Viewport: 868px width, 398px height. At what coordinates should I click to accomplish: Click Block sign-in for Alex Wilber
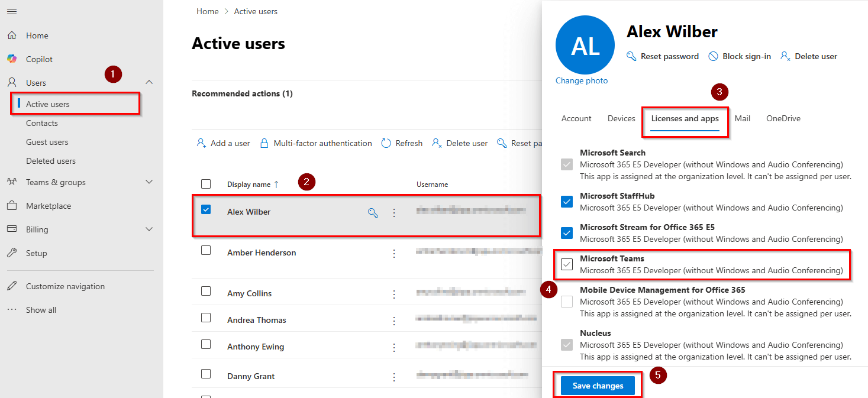tap(739, 56)
